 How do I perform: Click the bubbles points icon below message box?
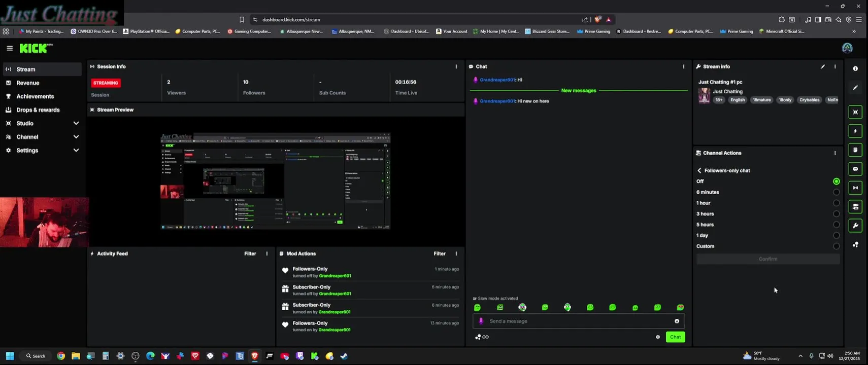(x=478, y=337)
